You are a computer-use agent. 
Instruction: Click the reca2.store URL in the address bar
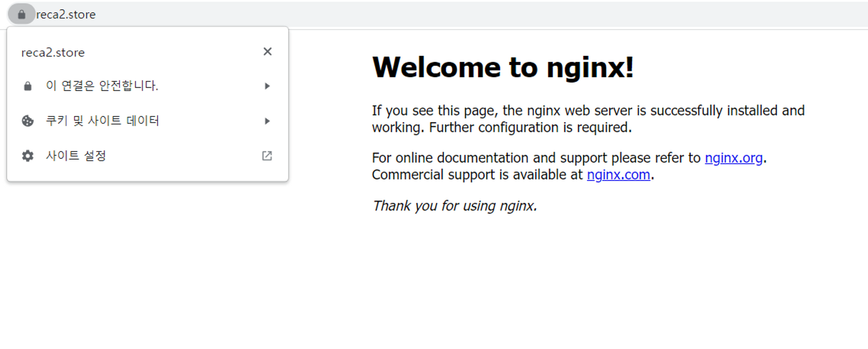66,14
